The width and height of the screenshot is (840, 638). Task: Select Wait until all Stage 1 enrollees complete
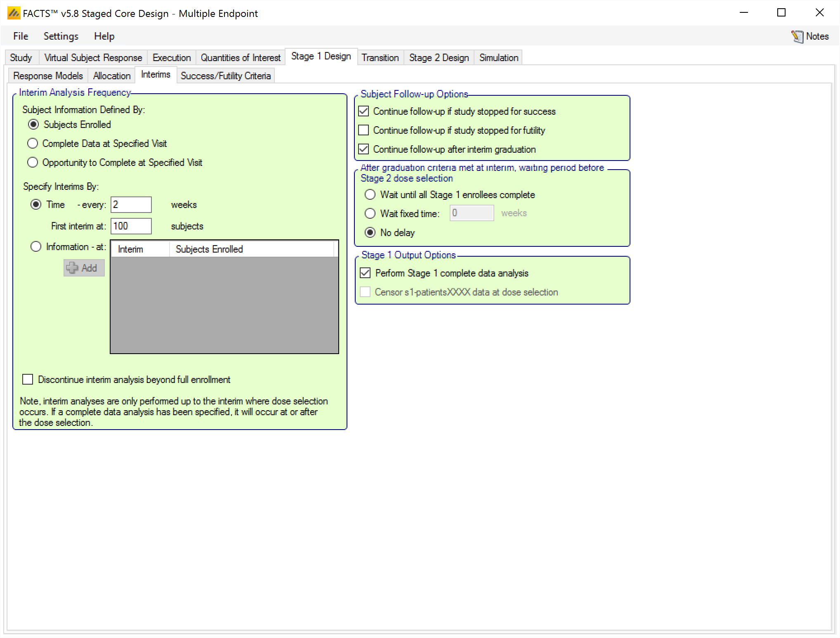[370, 195]
